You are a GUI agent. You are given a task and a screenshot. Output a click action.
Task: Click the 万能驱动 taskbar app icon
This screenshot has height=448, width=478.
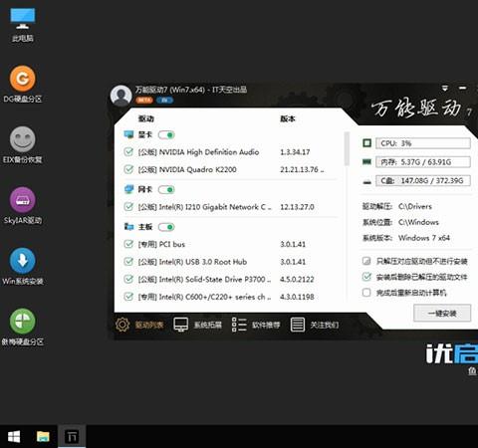pyautogui.click(x=72, y=436)
